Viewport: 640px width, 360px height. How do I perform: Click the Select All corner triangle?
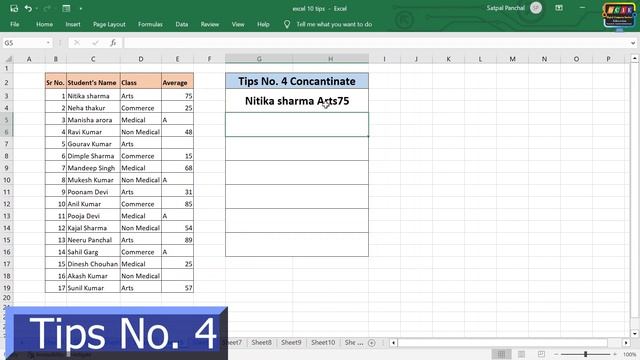(x=8, y=59)
